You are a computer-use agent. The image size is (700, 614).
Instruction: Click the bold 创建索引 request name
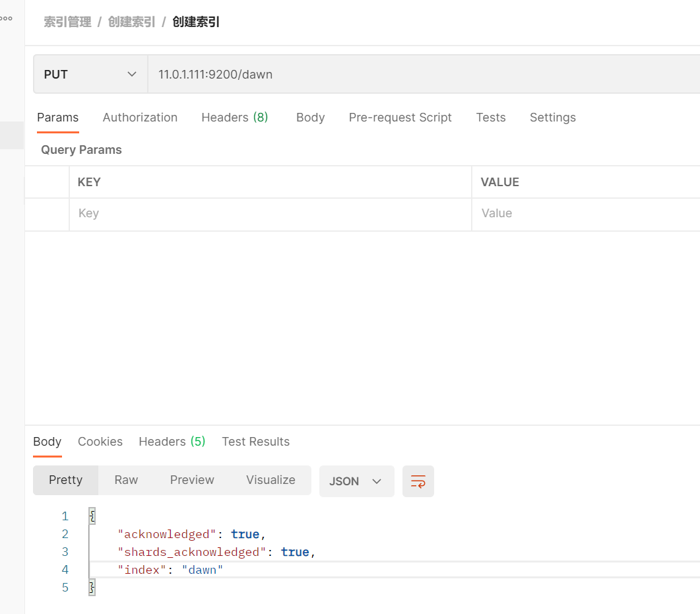(196, 22)
